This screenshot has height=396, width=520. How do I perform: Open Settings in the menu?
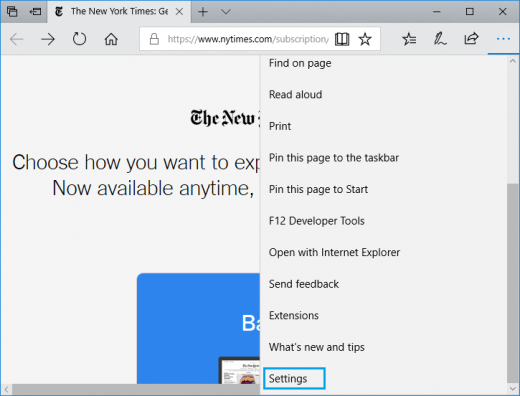point(294,378)
